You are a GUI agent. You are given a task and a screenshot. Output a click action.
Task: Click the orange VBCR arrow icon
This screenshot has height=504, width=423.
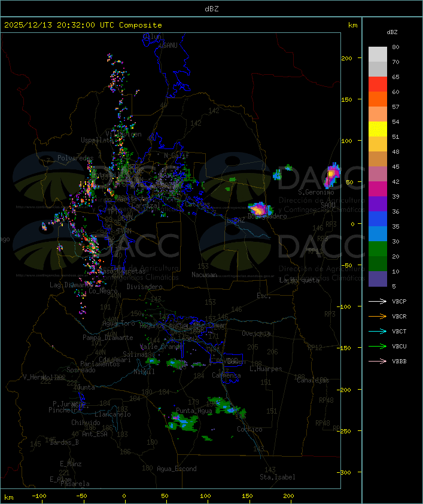coord(378,316)
